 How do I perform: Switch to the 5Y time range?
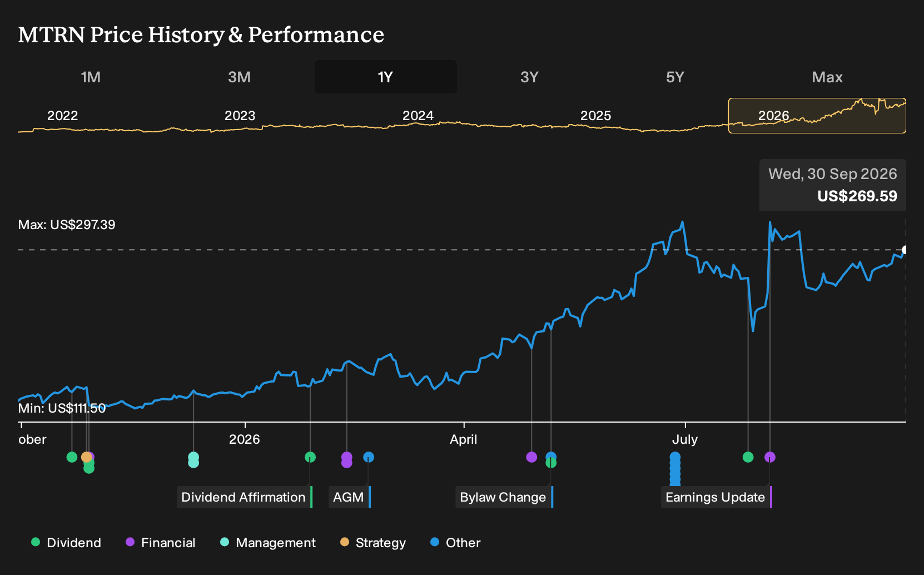[675, 77]
